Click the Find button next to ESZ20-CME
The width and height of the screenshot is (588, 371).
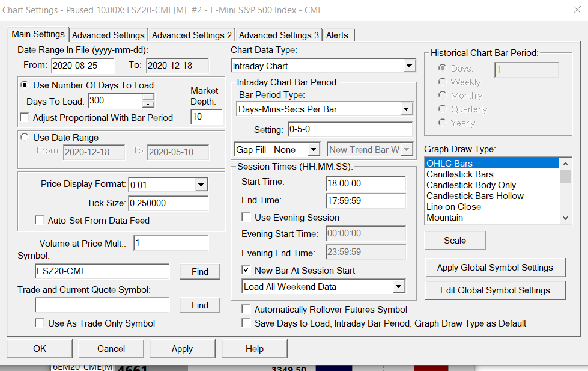tap(200, 272)
